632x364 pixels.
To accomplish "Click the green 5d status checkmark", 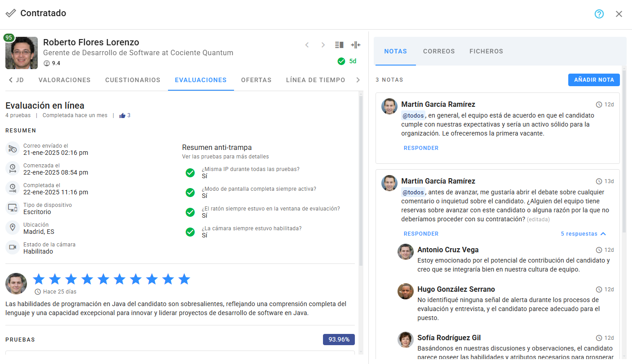I will 341,61.
